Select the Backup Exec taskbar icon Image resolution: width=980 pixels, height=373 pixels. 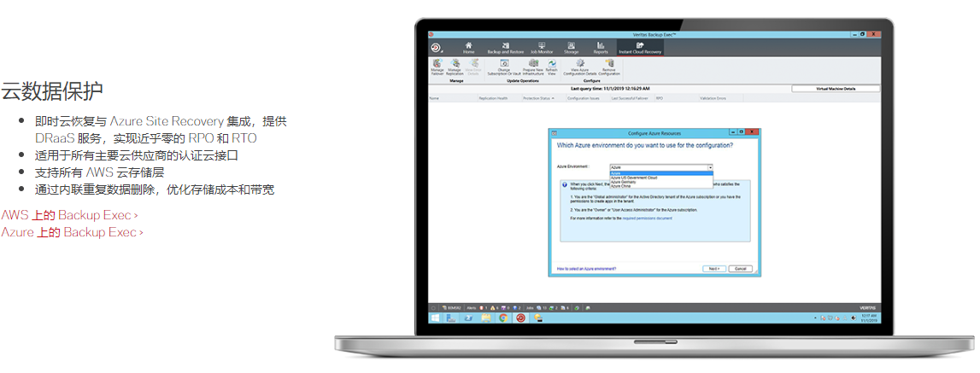(x=520, y=318)
